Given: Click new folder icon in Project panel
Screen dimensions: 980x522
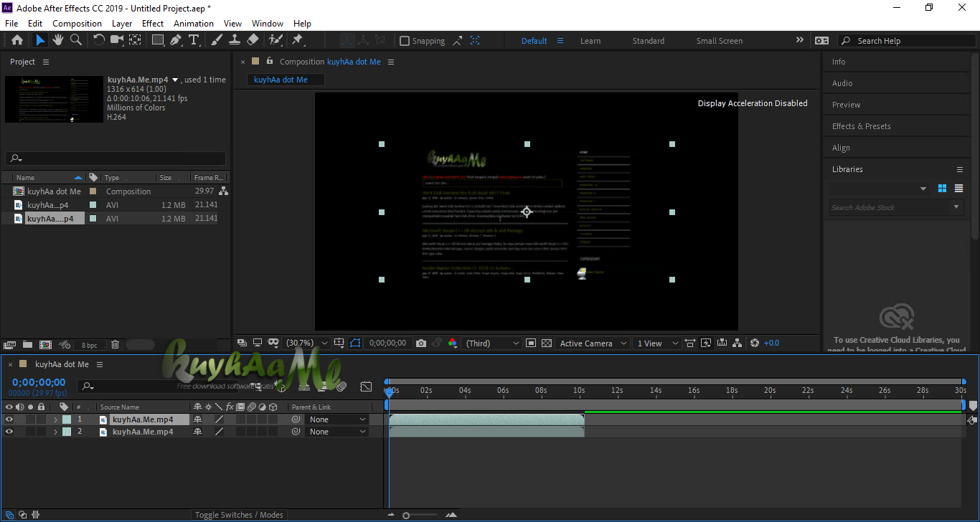Looking at the screenshot, I should click(x=27, y=345).
